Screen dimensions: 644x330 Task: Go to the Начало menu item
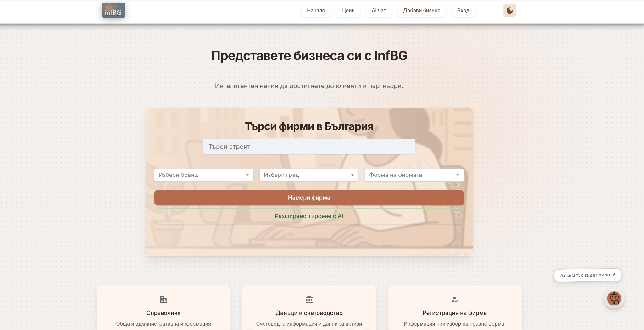click(316, 10)
